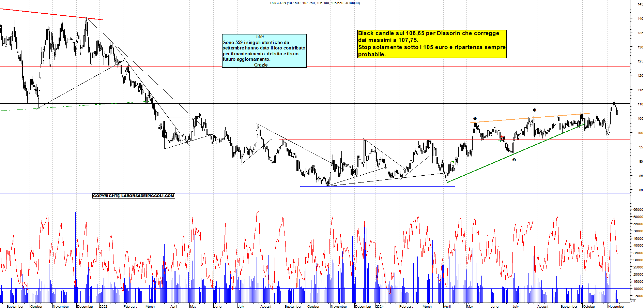Image resolution: width=644 pixels, height=308 pixels.
Task: Click the 85 price axis label
Action: [x=641, y=176]
